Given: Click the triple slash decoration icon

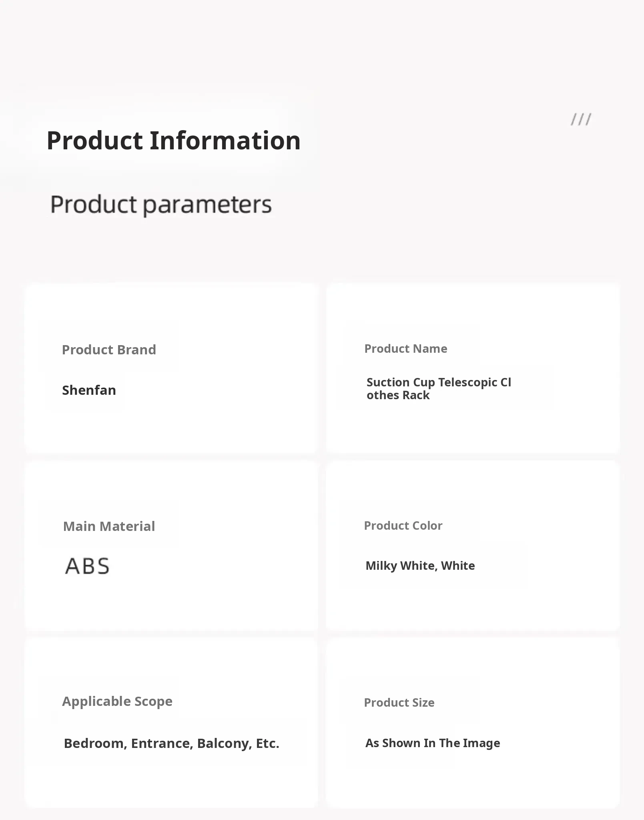Looking at the screenshot, I should (x=581, y=119).
